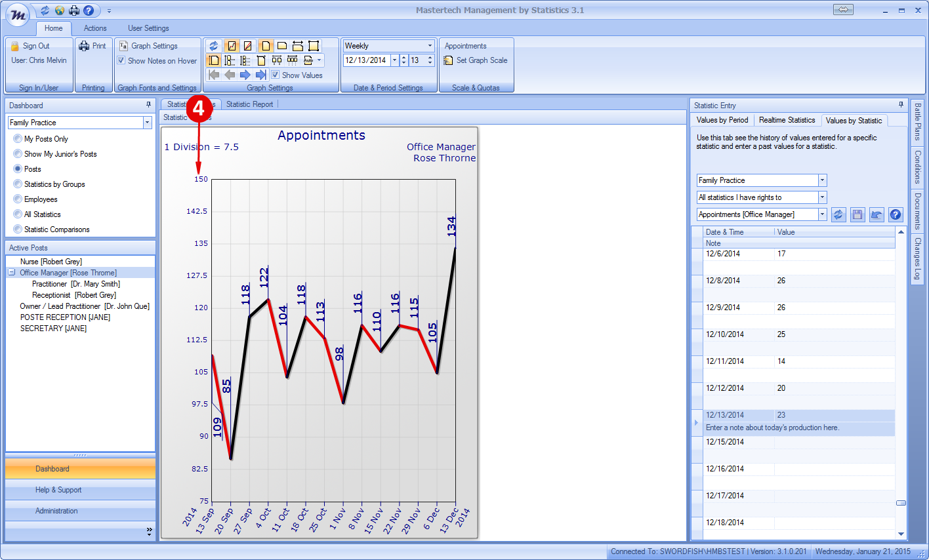Select Practitioner [Dr. Mary Smith] post
Screen dimensions: 929x560
(x=76, y=284)
